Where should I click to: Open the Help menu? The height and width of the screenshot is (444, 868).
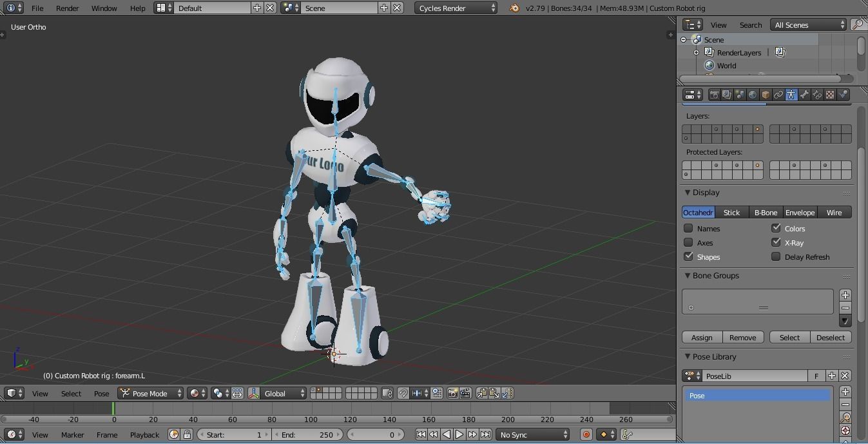pos(137,8)
